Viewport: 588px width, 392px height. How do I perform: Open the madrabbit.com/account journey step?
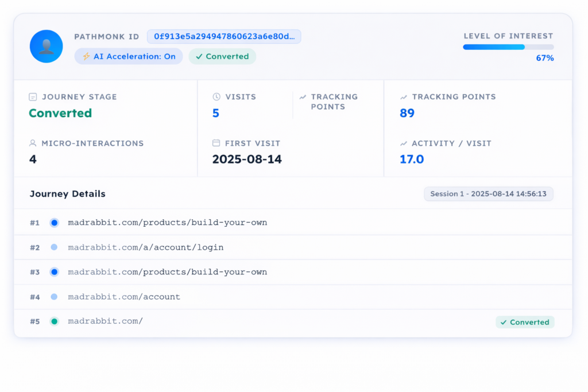(x=123, y=297)
